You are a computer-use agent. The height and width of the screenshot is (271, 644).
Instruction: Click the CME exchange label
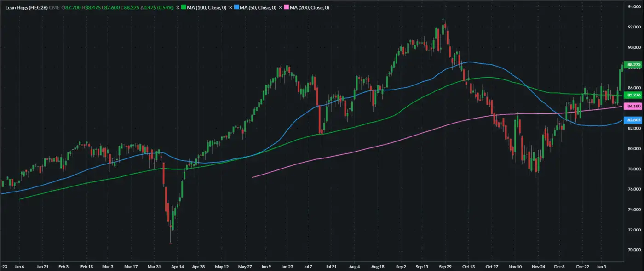(x=55, y=8)
